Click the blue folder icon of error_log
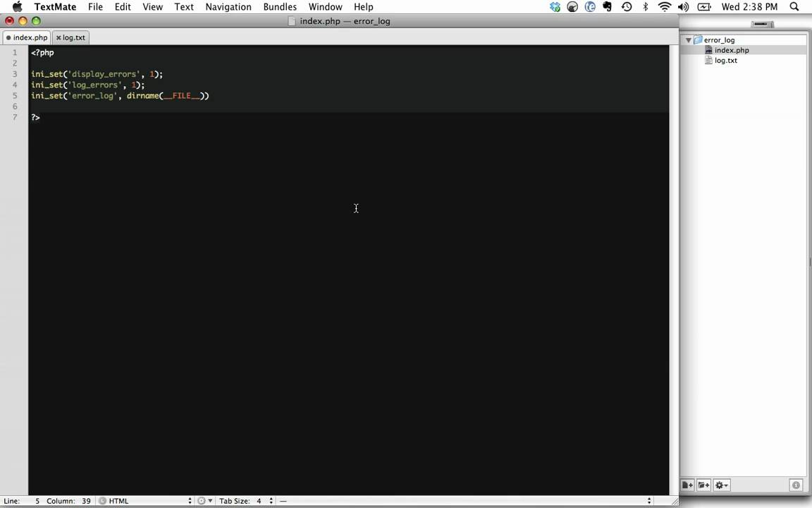The width and height of the screenshot is (812, 508). click(698, 40)
